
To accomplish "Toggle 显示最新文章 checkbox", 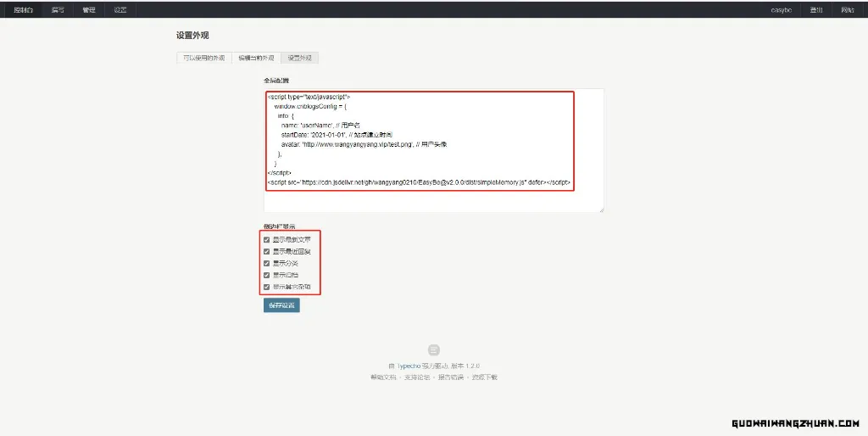I will click(266, 240).
